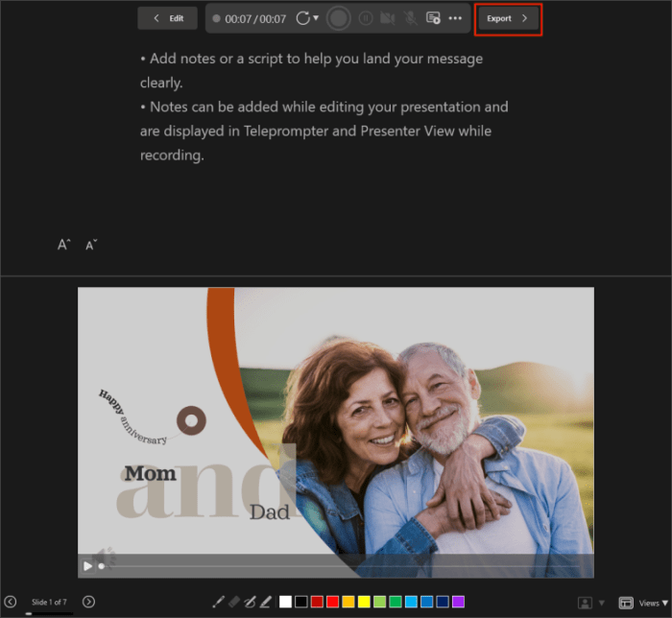Select the eraser tool
672x618 pixels.
[233, 602]
